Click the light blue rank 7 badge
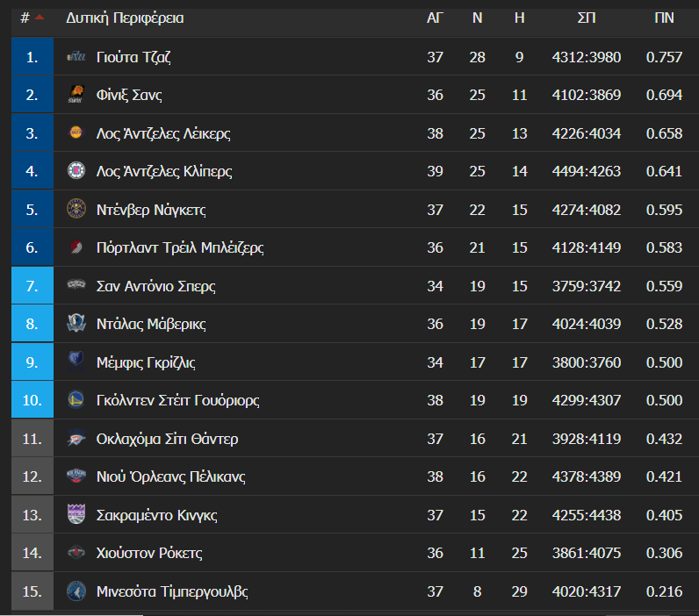Image resolution: width=699 pixels, height=616 pixels. tap(32, 286)
